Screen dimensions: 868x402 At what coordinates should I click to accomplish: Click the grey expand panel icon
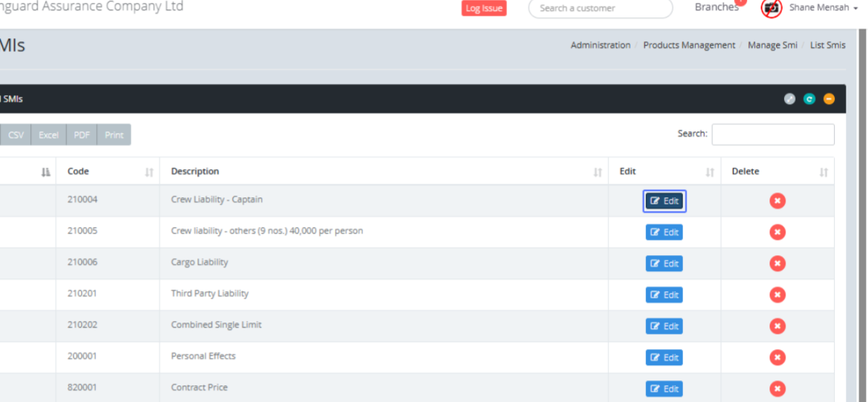pos(790,99)
